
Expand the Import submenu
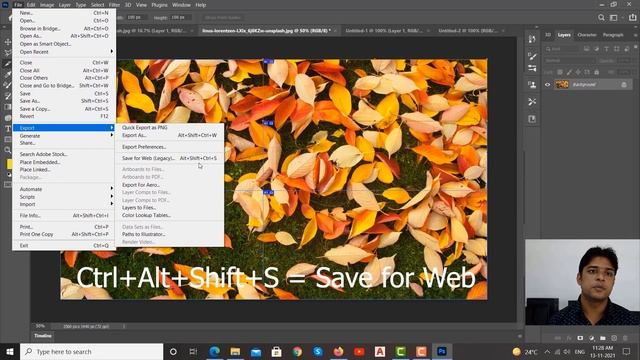pyautogui.click(x=64, y=204)
